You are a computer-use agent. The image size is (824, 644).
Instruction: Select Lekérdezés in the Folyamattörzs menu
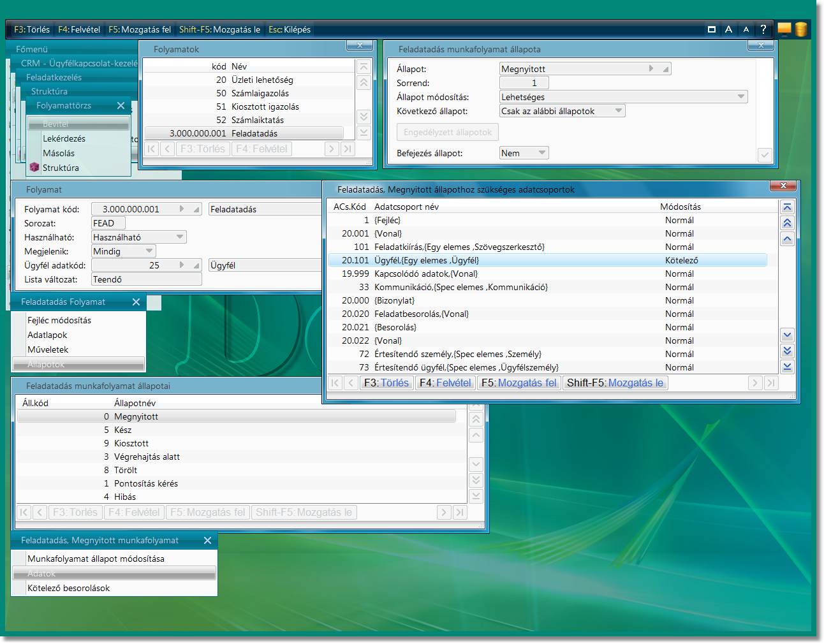(x=64, y=138)
